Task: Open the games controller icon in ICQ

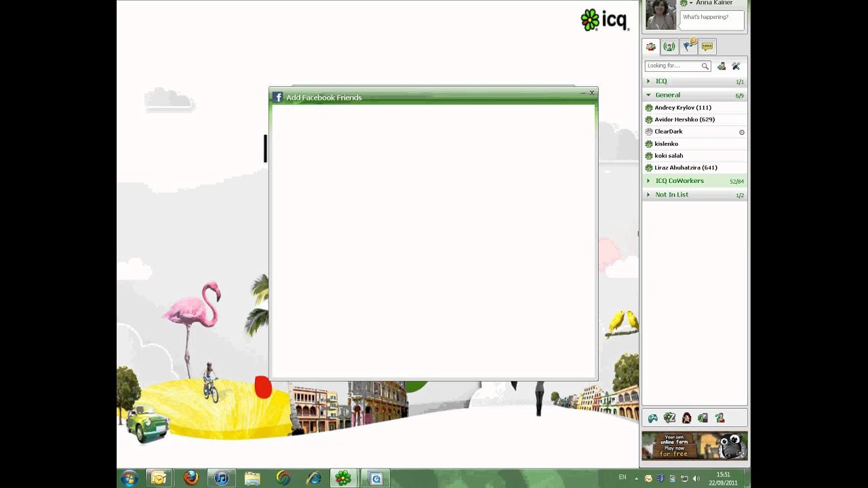Action: pyautogui.click(x=653, y=418)
